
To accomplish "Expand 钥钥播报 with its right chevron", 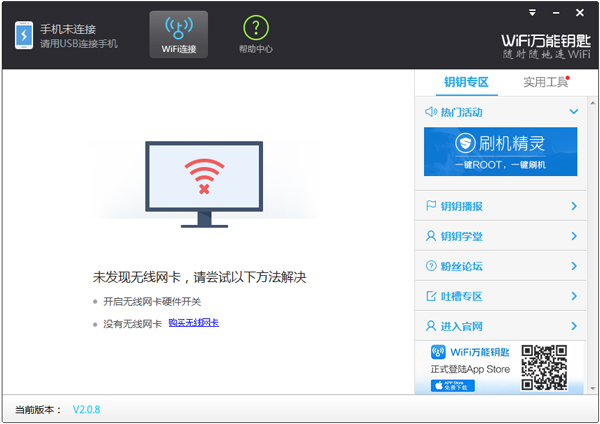I will click(x=573, y=206).
